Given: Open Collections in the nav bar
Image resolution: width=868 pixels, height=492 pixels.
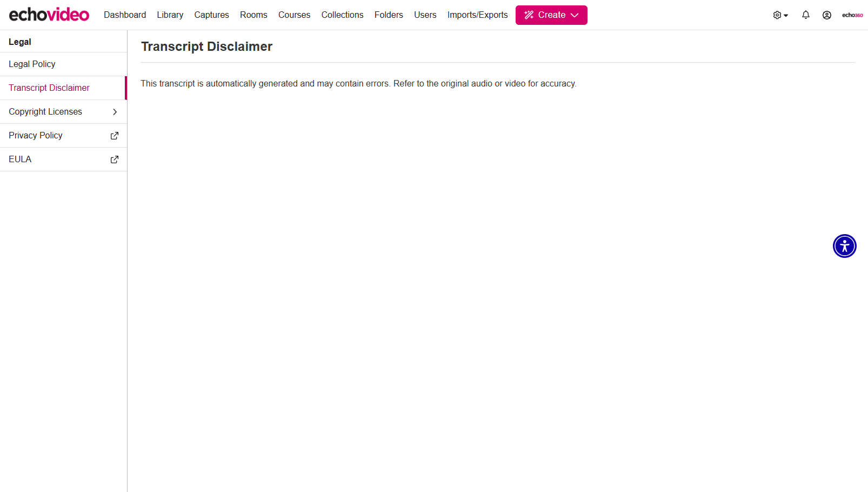Looking at the screenshot, I should tap(342, 15).
